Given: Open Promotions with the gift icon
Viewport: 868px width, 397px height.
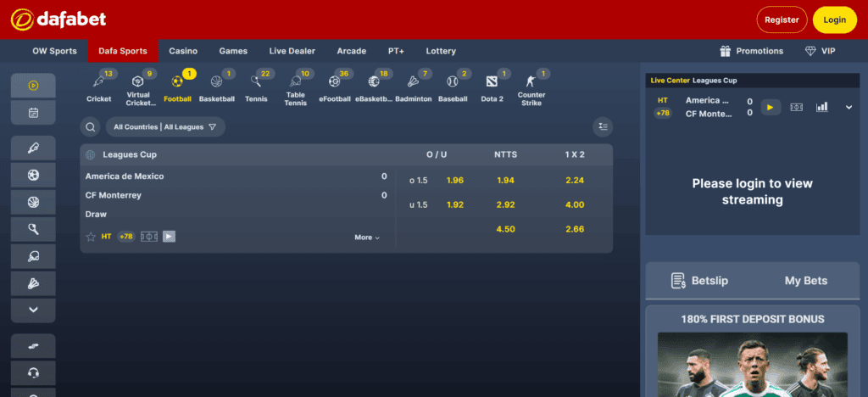Looking at the screenshot, I should pyautogui.click(x=751, y=51).
